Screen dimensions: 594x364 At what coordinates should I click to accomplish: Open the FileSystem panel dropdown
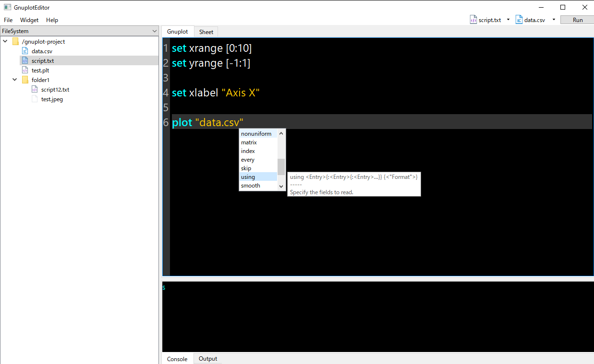point(155,30)
